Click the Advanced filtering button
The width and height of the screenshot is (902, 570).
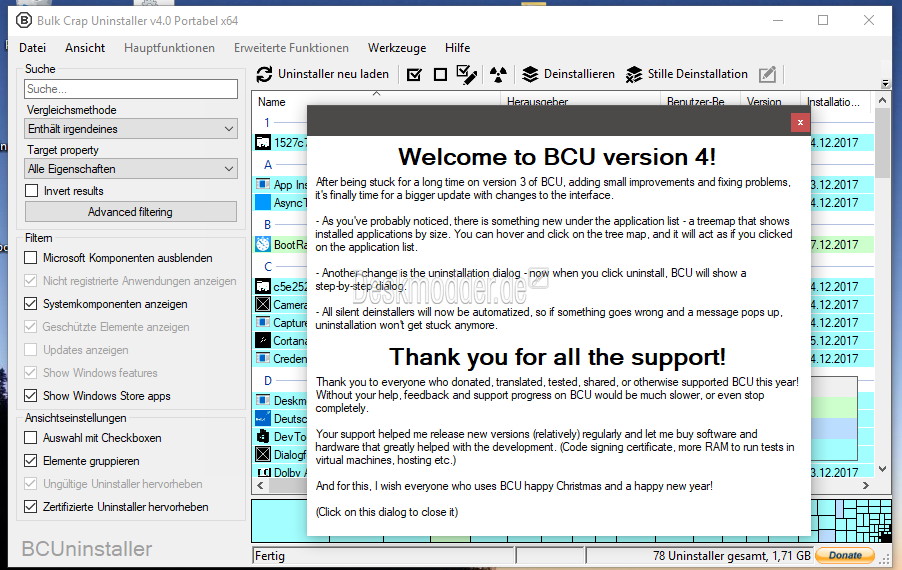pyautogui.click(x=131, y=212)
